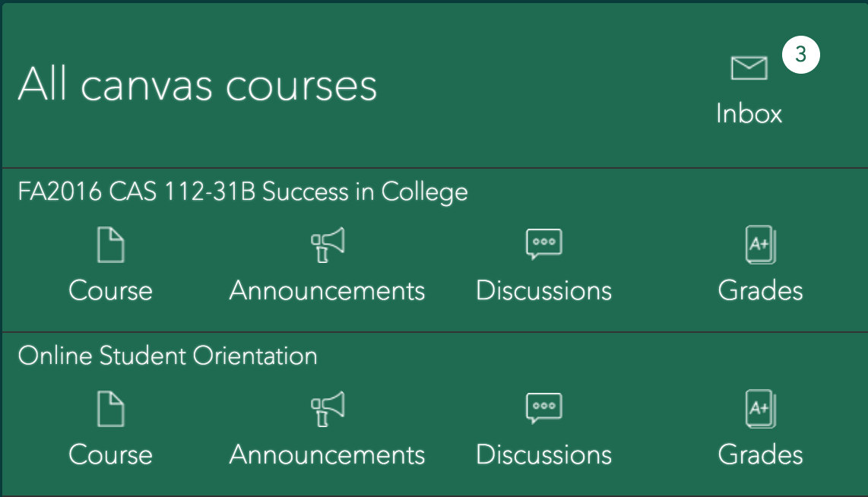The height and width of the screenshot is (497, 868).
Task: Click the Inbox label
Action: pos(749,114)
